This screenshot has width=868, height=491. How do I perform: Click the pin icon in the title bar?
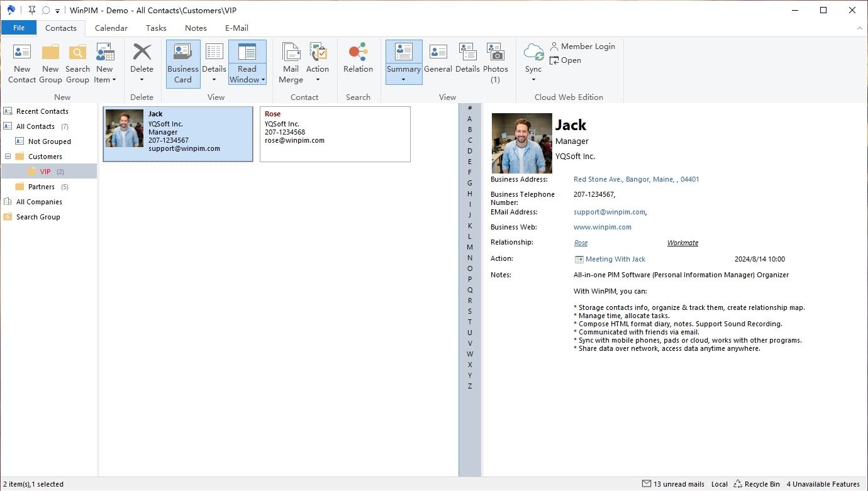pos(32,10)
